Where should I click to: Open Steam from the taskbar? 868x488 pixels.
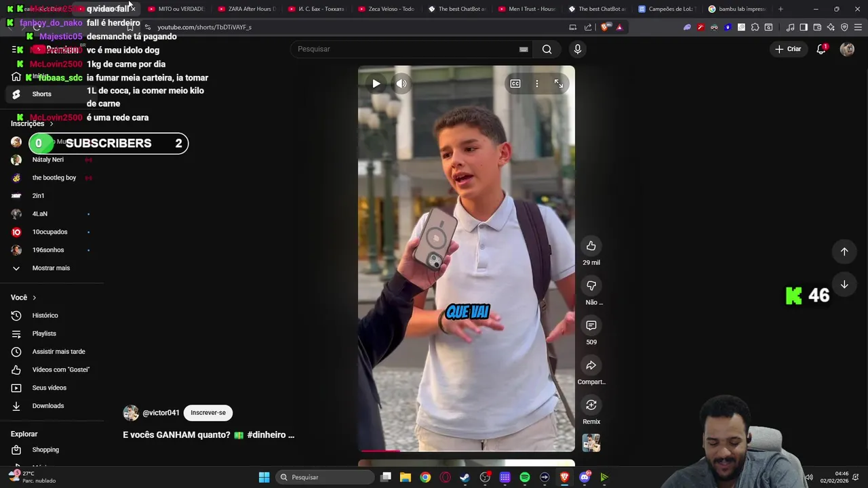tap(465, 477)
